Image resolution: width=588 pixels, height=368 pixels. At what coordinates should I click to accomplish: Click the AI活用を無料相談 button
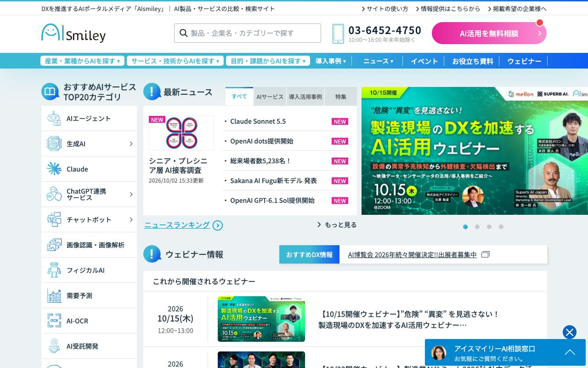pyautogui.click(x=489, y=33)
